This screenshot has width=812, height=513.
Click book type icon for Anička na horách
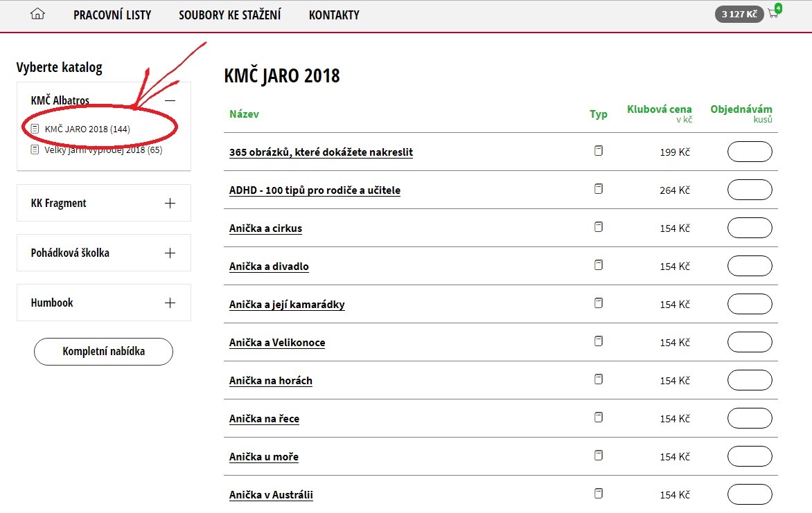[x=598, y=379]
